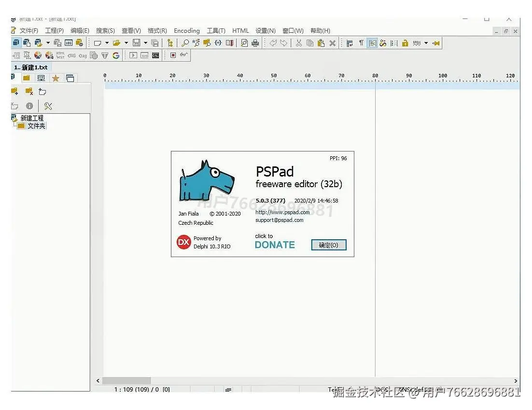Click the Save floppy disk icon
This screenshot has width=532, height=410.
137,43
